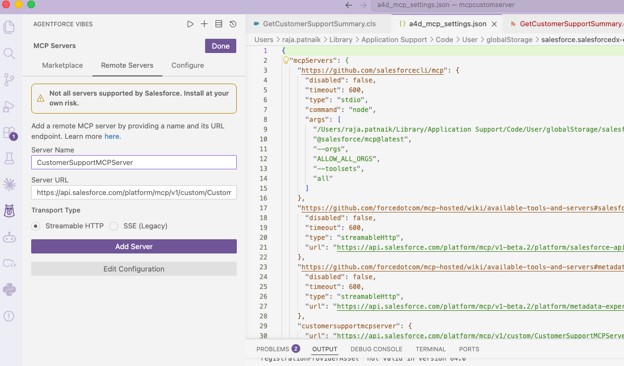Switch to the Marketplace tab

(62, 65)
